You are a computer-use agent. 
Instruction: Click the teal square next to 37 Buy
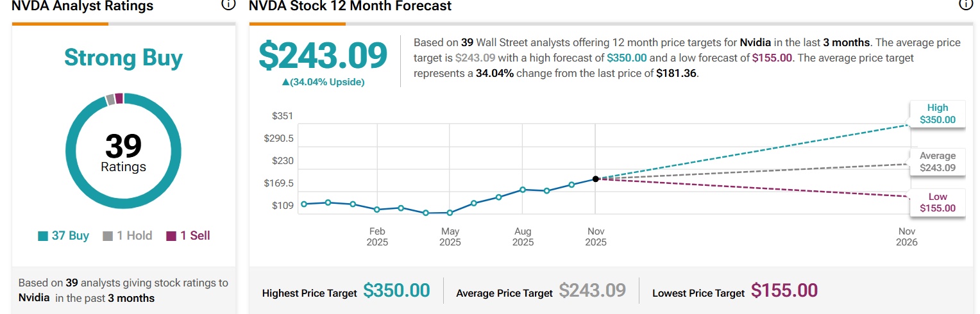43,236
